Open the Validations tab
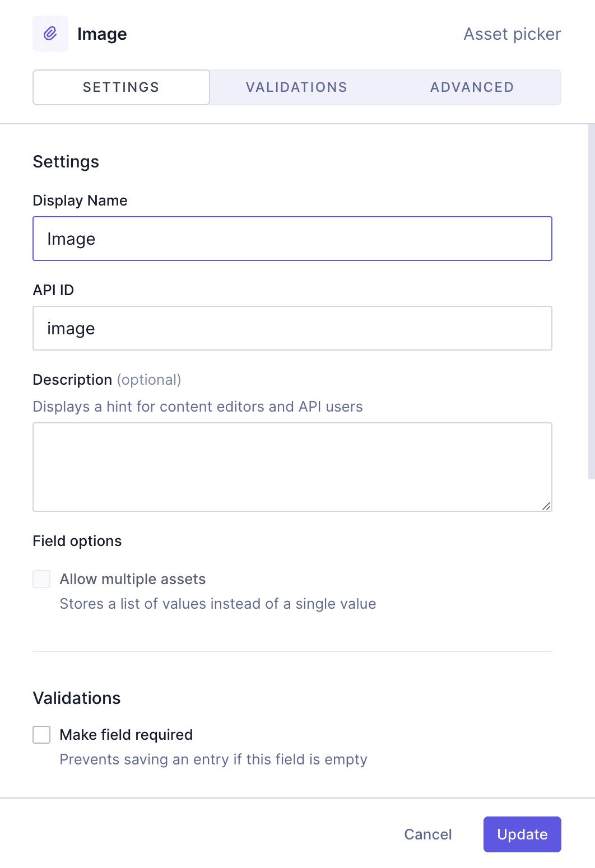 click(x=296, y=87)
